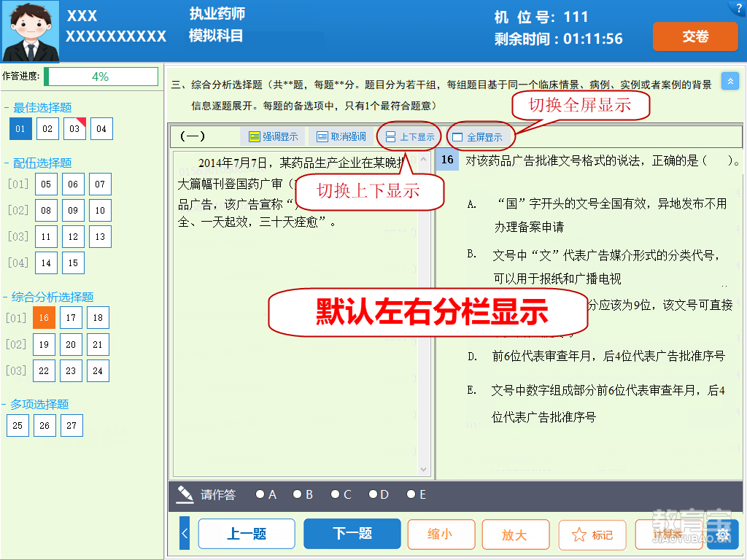Screen dimensions: 747x560
Task: Select question 16 in navigation panel
Action: (x=44, y=317)
